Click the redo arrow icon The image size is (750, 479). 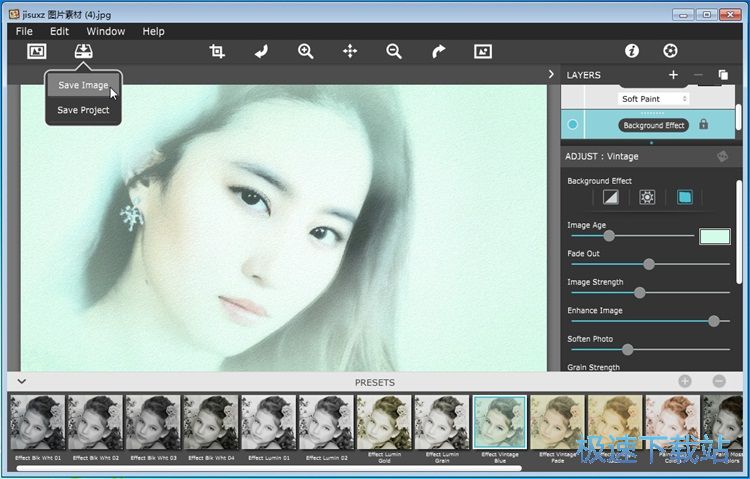coord(438,51)
